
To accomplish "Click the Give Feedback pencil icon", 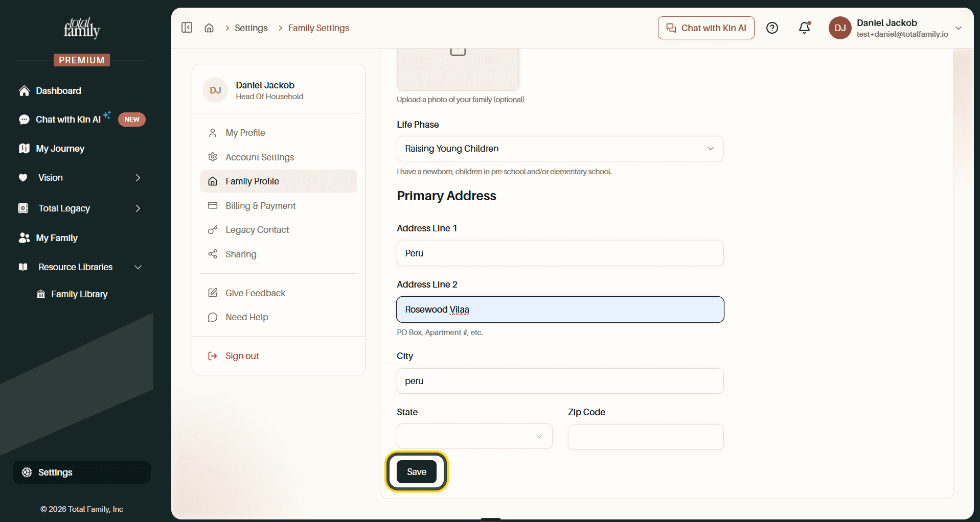I will [x=213, y=293].
